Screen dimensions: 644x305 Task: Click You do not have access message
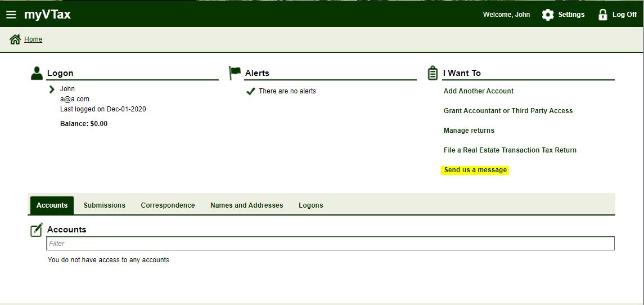(109, 260)
